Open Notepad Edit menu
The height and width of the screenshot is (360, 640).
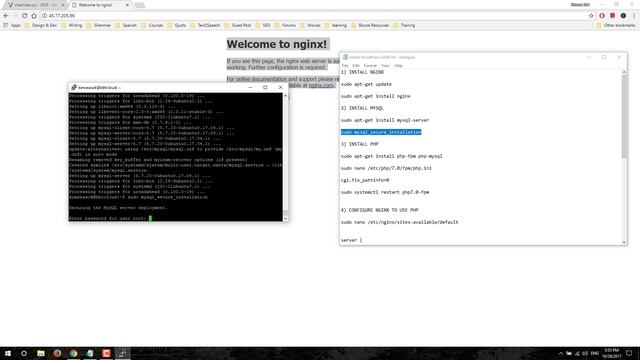tap(356, 66)
